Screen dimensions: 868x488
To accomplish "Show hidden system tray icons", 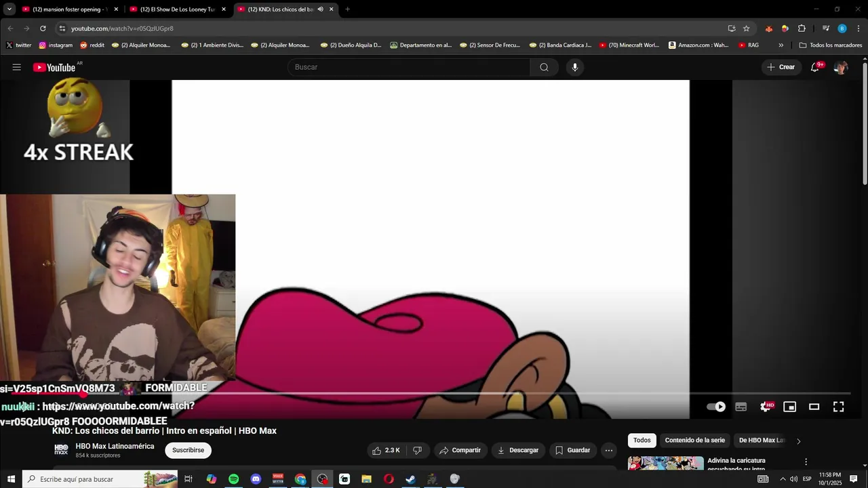I will (782, 479).
